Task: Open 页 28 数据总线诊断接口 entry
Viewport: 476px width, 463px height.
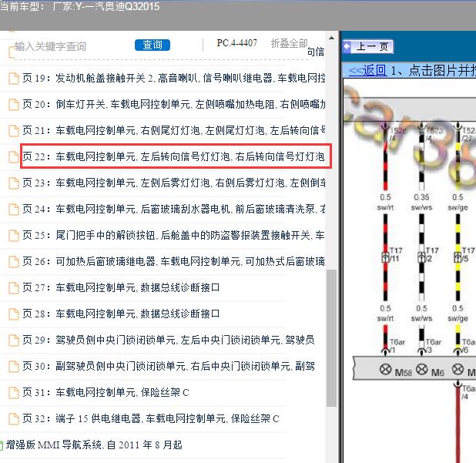Action: click(121, 314)
